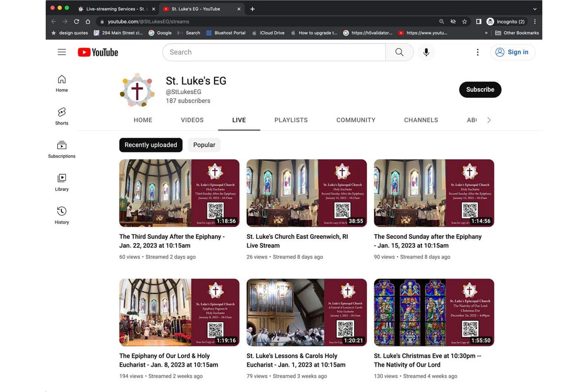Click the Sign in button
Viewport: 588px width, 392px height.
(513, 52)
